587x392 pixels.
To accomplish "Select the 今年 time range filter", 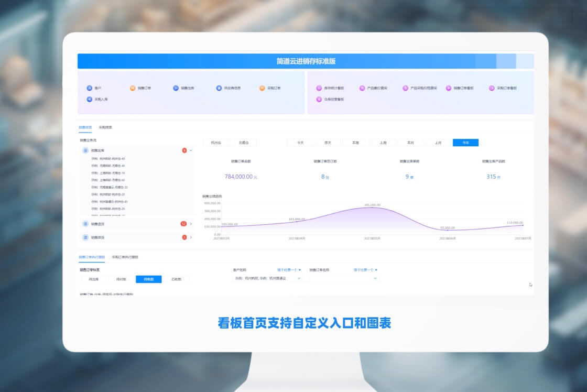I will pos(465,143).
